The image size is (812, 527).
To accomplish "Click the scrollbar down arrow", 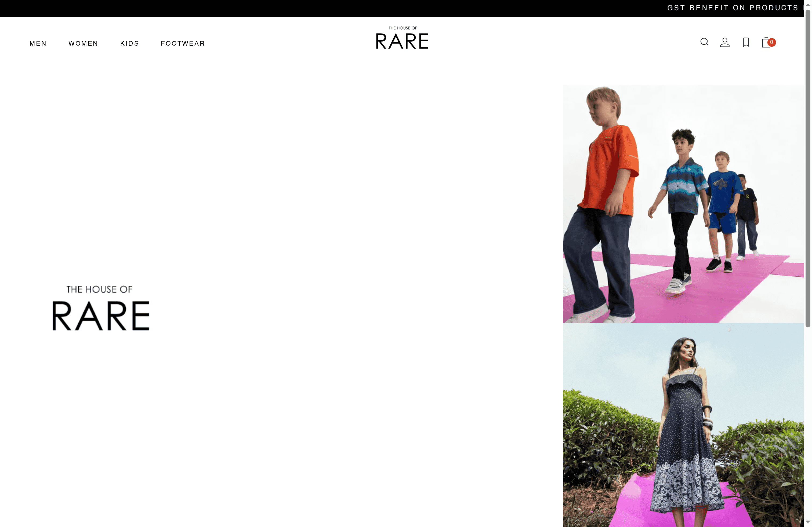I will [807, 522].
